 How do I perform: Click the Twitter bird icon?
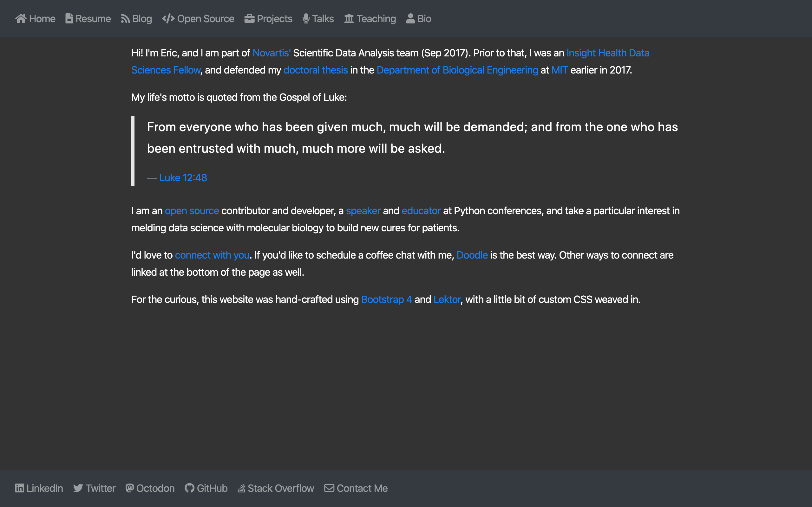click(78, 488)
